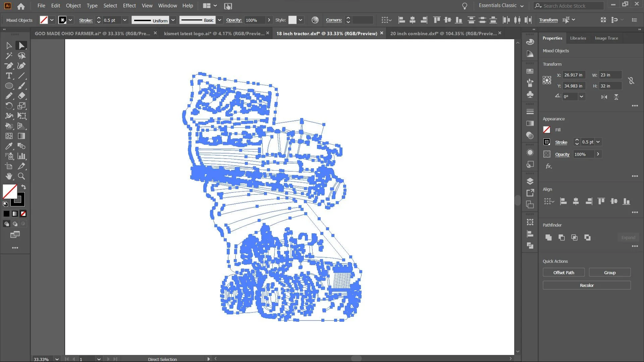Viewport: 644px width, 362px height.
Task: Open the rotation angle dropdown
Action: [581, 97]
